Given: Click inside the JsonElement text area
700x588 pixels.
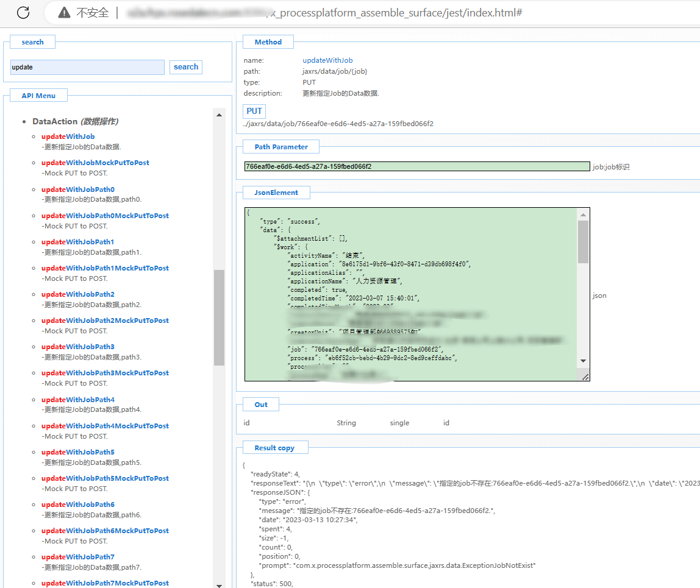Looking at the screenshot, I should point(410,294).
